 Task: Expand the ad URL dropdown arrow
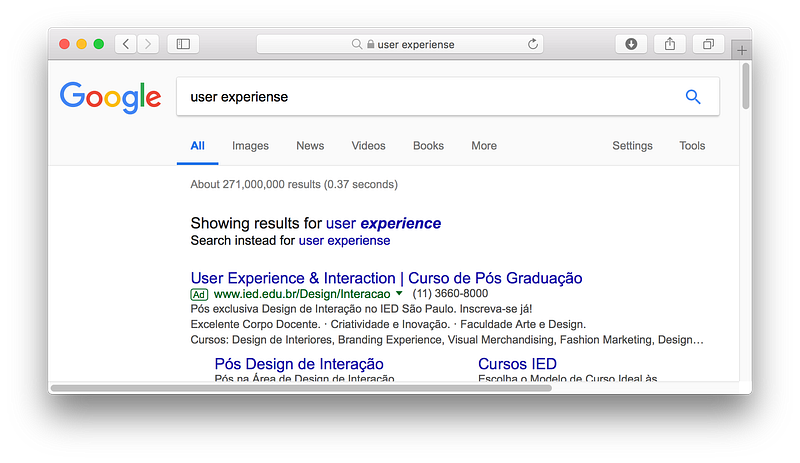399,294
